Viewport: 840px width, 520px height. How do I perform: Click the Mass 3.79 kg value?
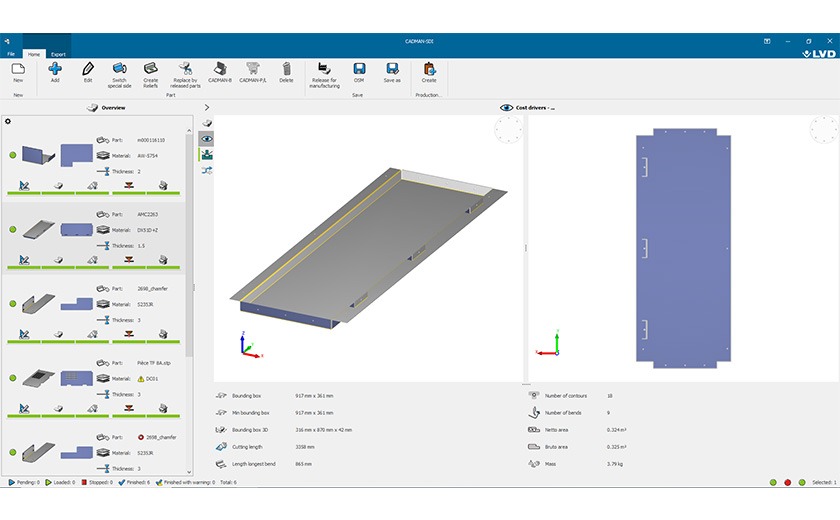[x=615, y=464]
